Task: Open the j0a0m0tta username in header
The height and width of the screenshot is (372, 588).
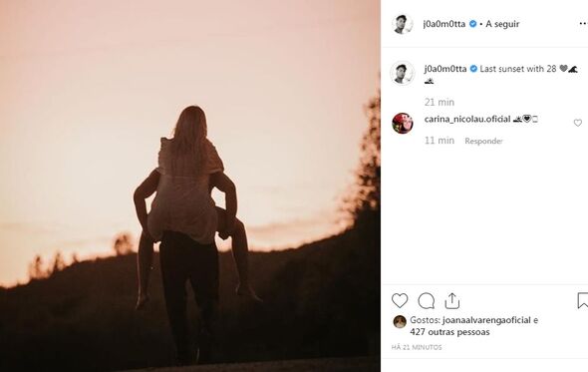Action: pos(444,24)
